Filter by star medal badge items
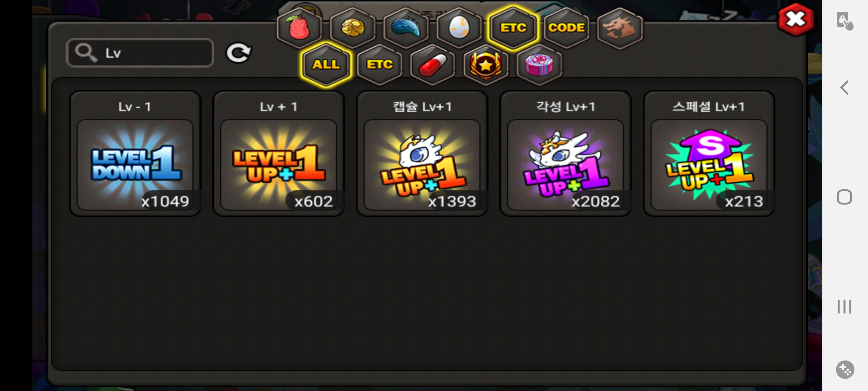This screenshot has height=391, width=868. (486, 65)
